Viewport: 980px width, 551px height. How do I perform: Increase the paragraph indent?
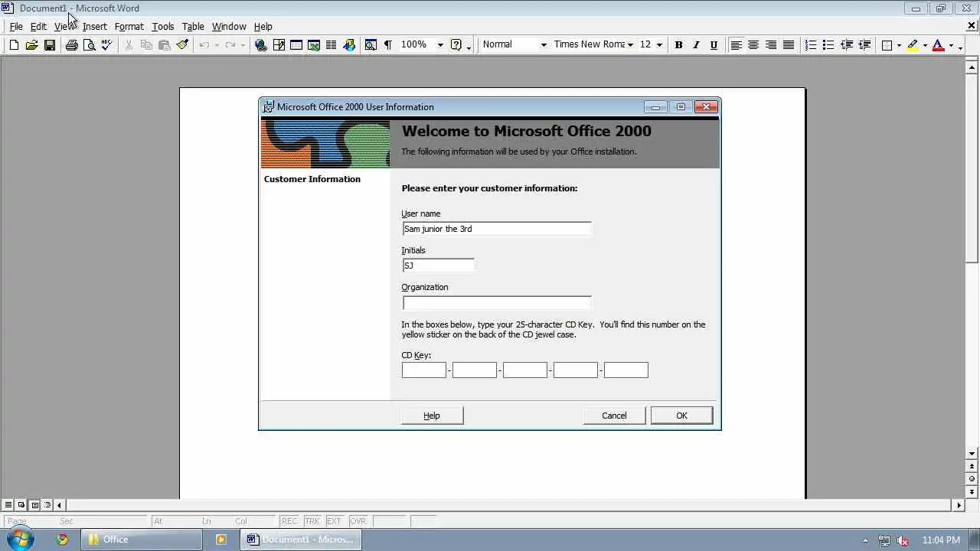click(x=864, y=45)
